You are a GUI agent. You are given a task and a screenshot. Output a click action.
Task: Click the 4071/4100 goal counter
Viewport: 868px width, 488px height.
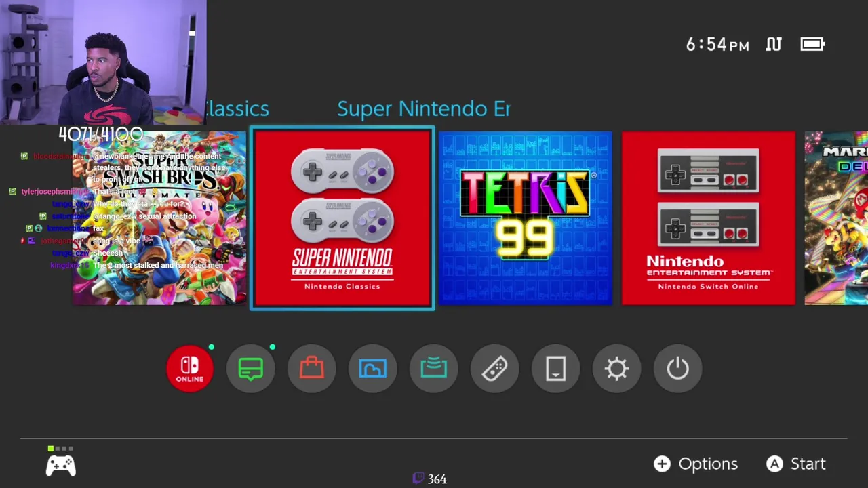tap(100, 134)
